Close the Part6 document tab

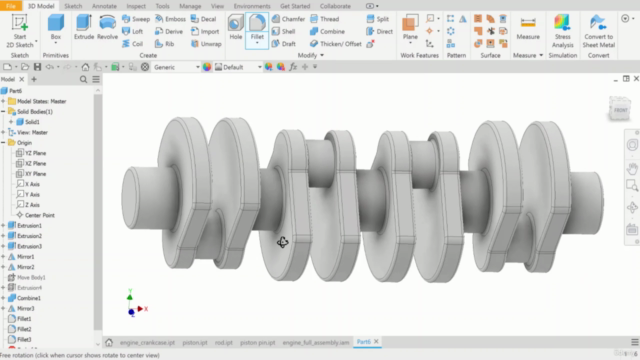[x=376, y=341]
